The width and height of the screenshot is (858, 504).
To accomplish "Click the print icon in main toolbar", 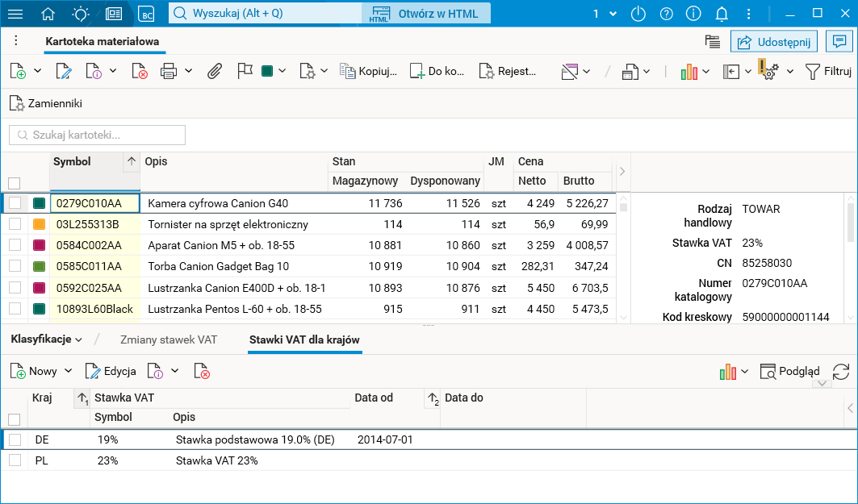I will (169, 71).
